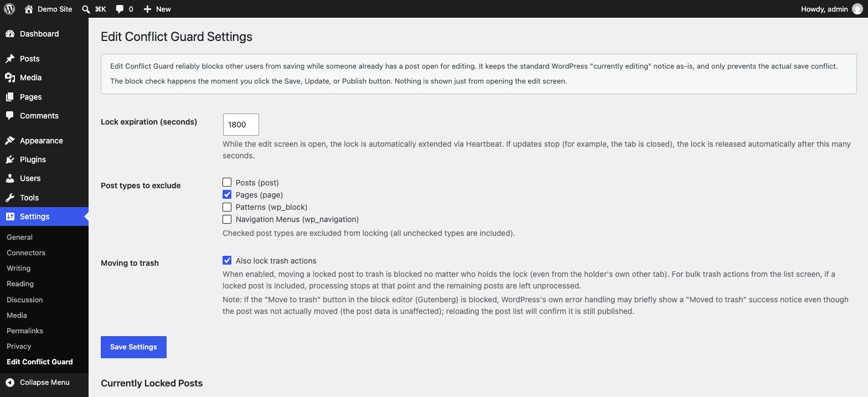Open Dashboard via its gauge icon

tap(10, 34)
